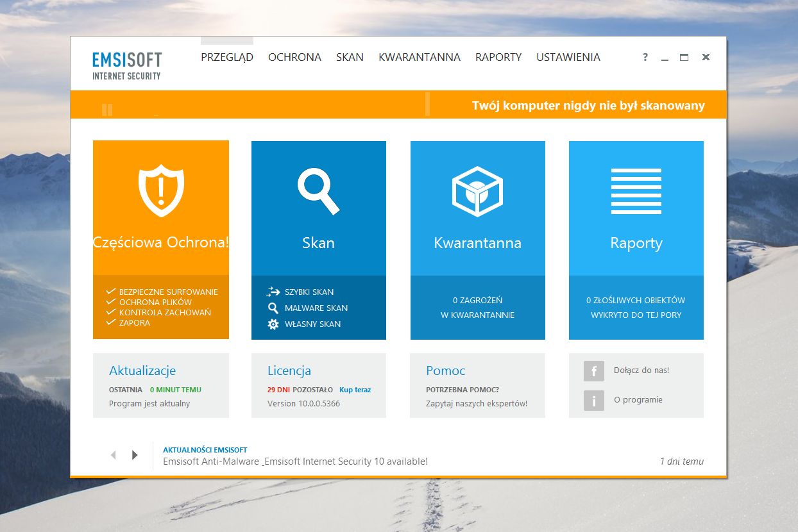This screenshot has width=798, height=532.
Task: Click the Kwarantanna box icon
Action: pos(477,192)
